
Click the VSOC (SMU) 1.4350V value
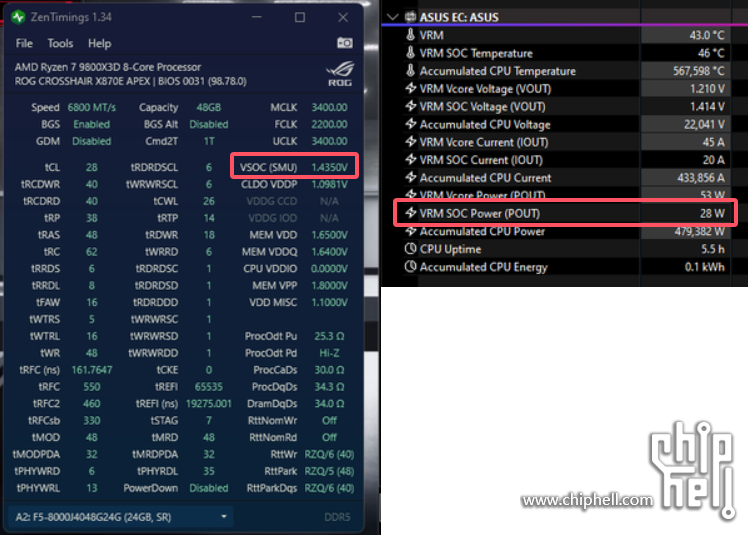pos(329,167)
